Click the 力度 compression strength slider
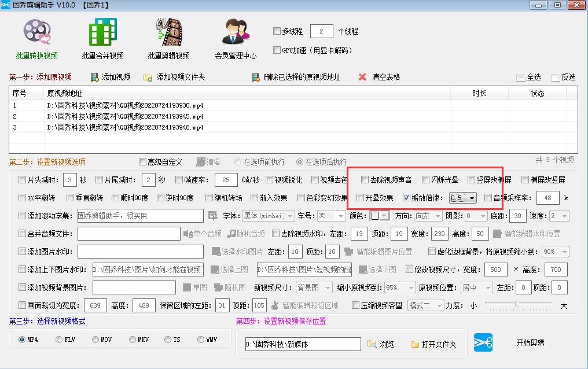This screenshot has height=369, width=588. point(519,305)
